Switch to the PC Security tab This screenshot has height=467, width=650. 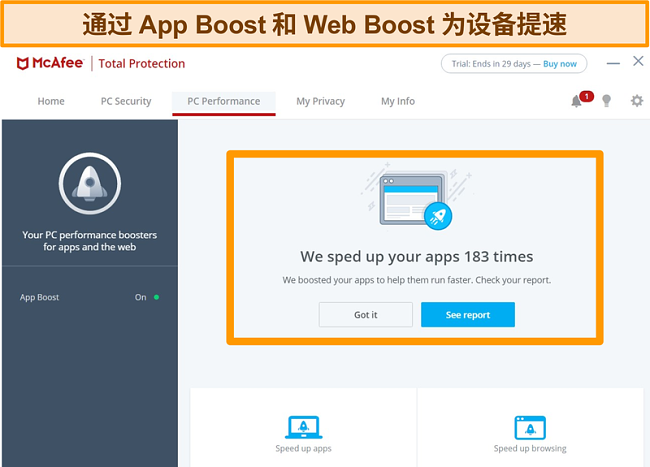[x=126, y=102]
